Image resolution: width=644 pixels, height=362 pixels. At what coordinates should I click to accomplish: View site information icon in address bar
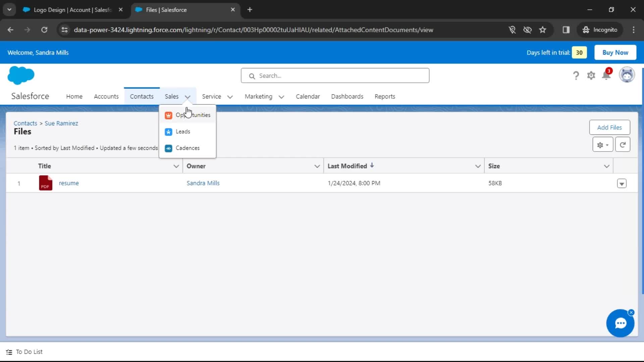click(x=65, y=30)
